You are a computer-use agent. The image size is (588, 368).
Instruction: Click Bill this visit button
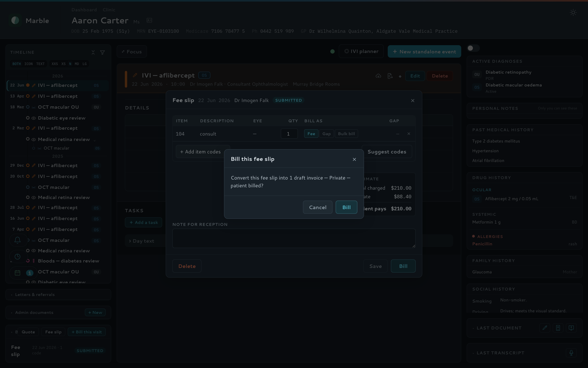pyautogui.click(x=87, y=332)
